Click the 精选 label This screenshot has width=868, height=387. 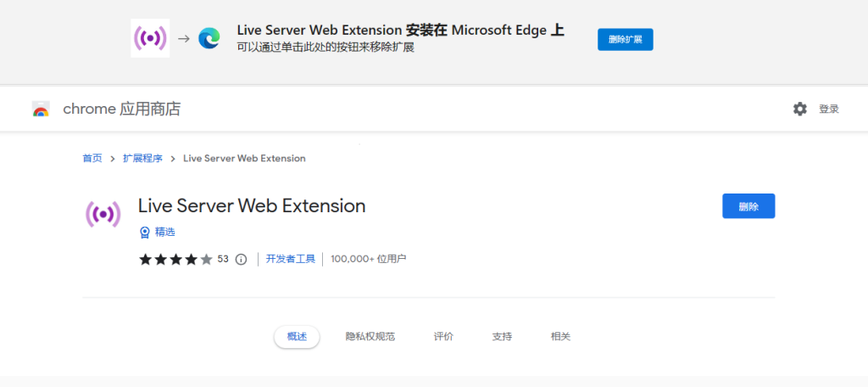(165, 233)
